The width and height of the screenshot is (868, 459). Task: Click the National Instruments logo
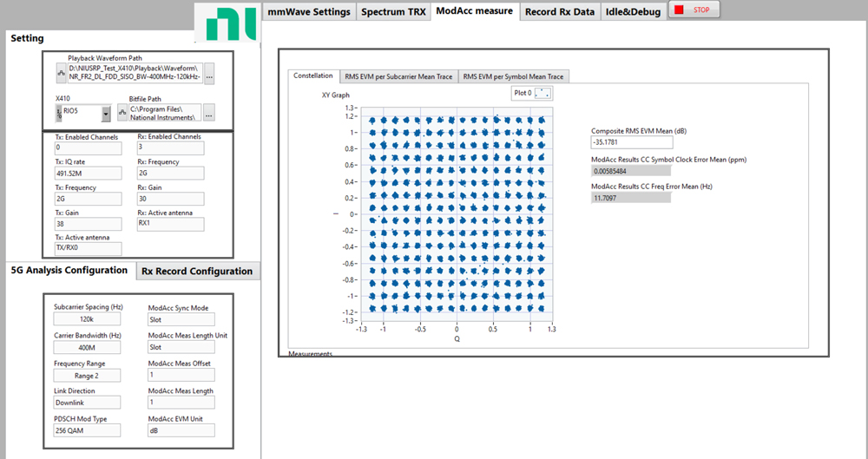[225, 24]
